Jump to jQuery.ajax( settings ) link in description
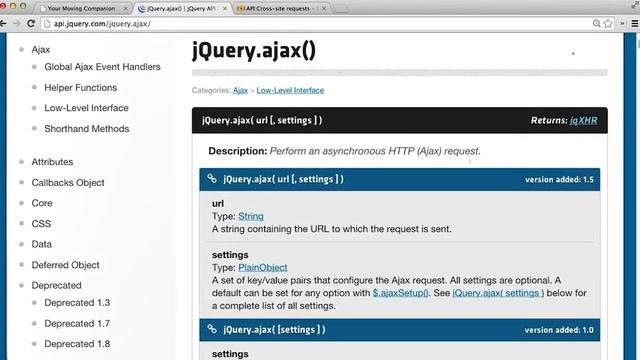Viewport: 640px width, 360px height. (498, 293)
